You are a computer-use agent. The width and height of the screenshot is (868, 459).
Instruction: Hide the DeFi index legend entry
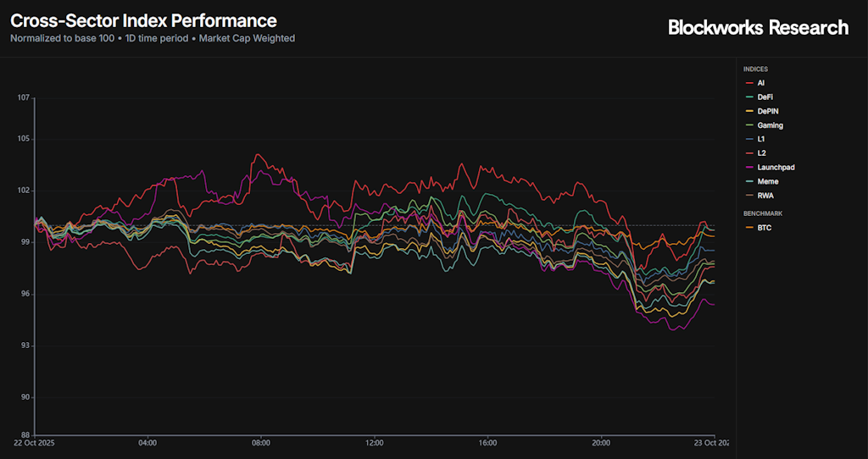[x=765, y=97]
